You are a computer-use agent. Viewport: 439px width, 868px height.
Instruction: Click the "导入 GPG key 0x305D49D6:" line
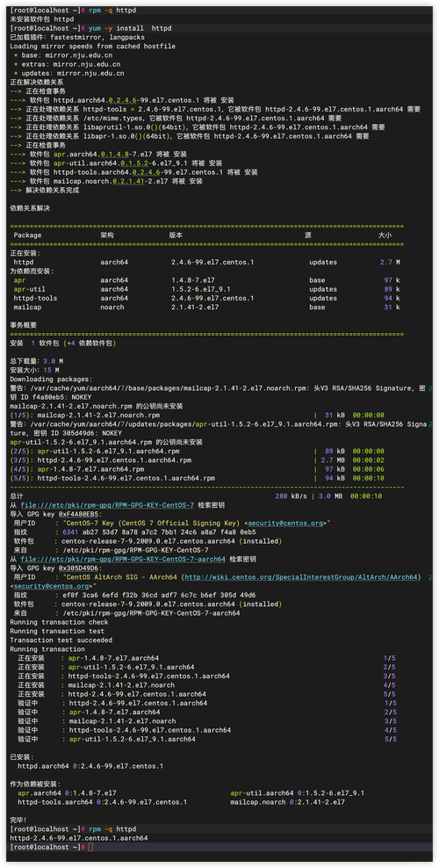coord(56,568)
